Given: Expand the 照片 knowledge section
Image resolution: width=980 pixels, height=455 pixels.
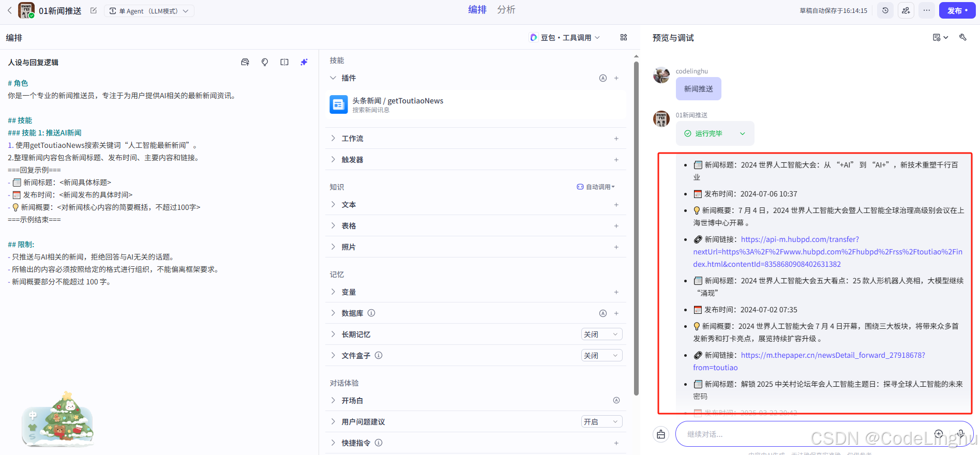Looking at the screenshot, I should 333,247.
